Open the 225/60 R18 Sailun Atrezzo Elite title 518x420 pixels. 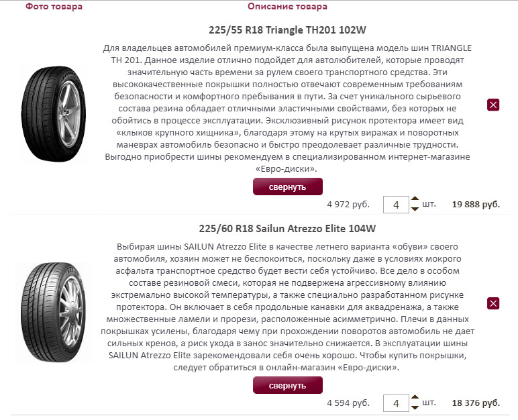(287, 229)
